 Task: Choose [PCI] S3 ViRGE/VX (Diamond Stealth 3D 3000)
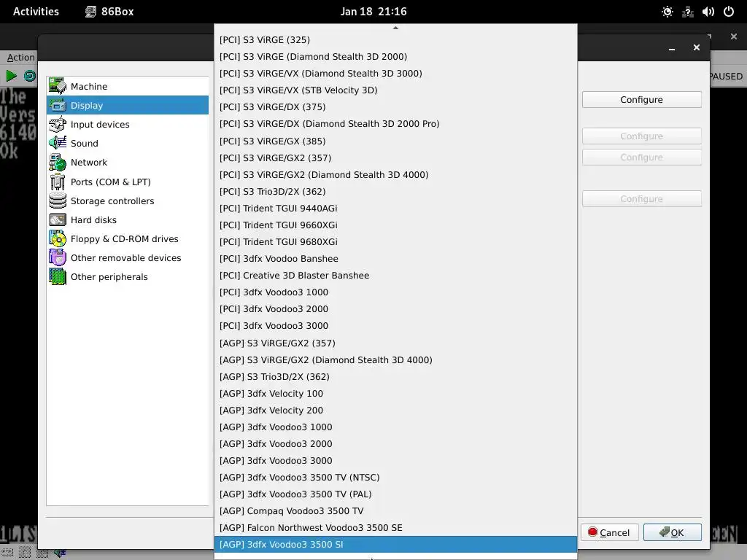point(395,74)
